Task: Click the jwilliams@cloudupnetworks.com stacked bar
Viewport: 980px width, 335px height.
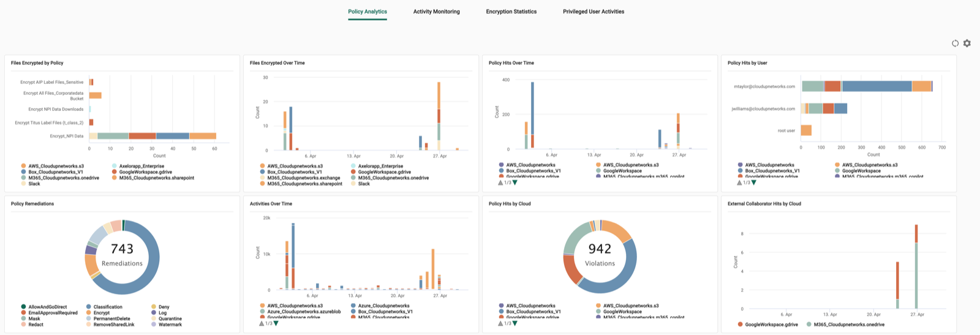Action: (x=824, y=108)
